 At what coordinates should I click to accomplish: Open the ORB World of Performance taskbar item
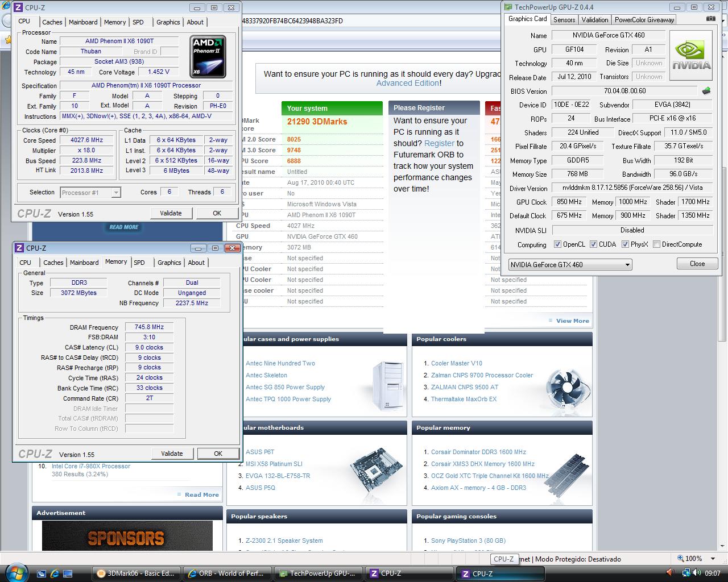227,573
